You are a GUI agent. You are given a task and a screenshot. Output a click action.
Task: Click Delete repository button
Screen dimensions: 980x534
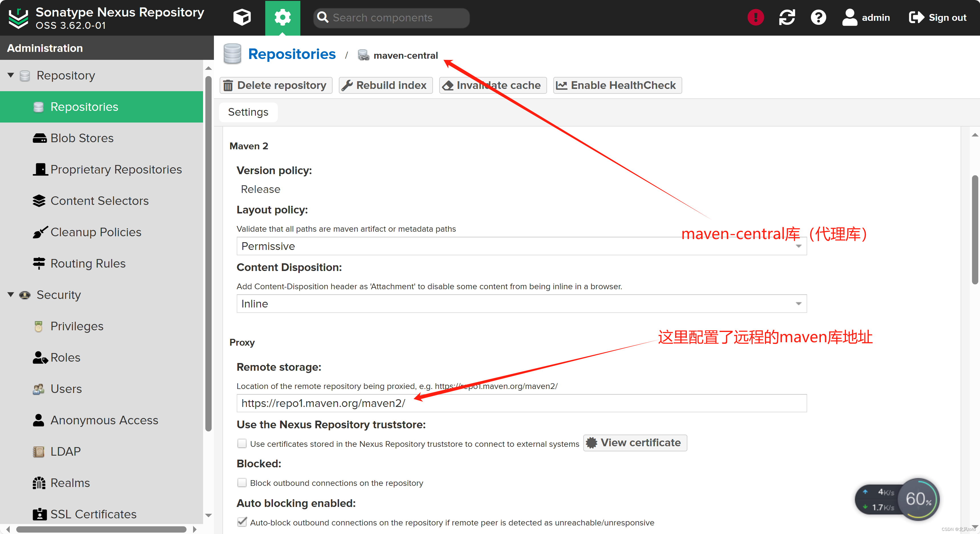click(x=276, y=85)
